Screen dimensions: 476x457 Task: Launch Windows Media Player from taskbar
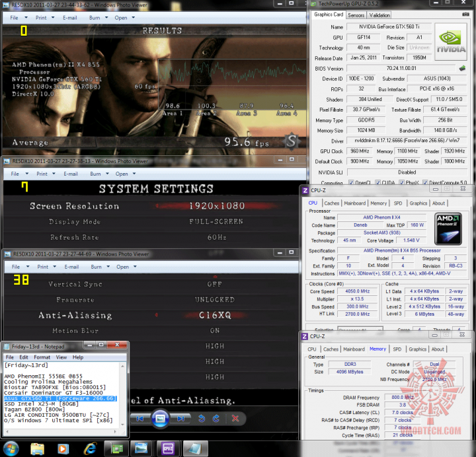tap(63, 449)
